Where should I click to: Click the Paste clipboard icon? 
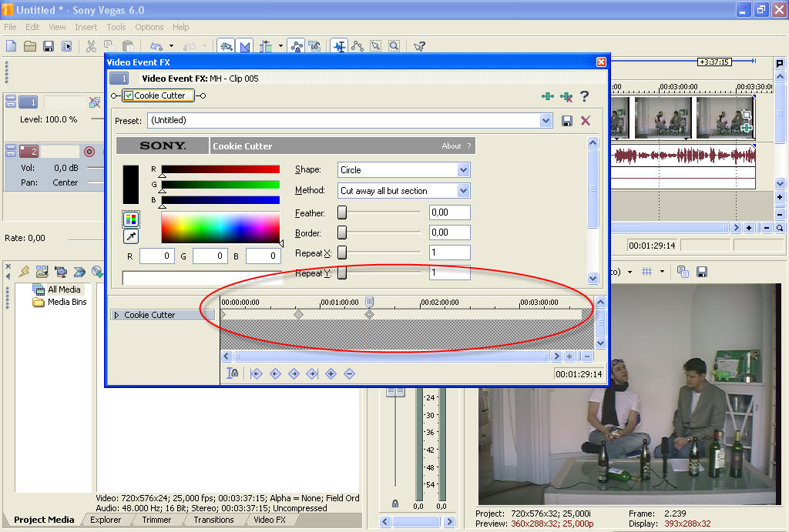pyautogui.click(x=127, y=46)
